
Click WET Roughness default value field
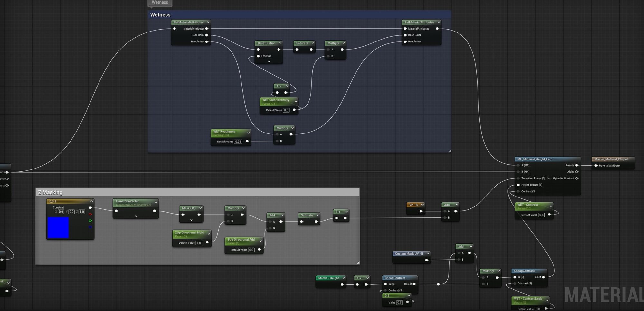point(238,142)
